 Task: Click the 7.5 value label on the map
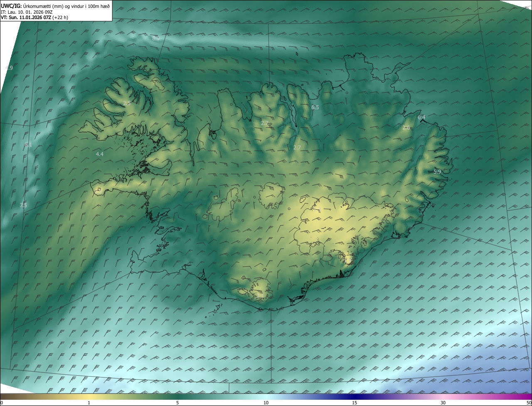tap(23, 205)
